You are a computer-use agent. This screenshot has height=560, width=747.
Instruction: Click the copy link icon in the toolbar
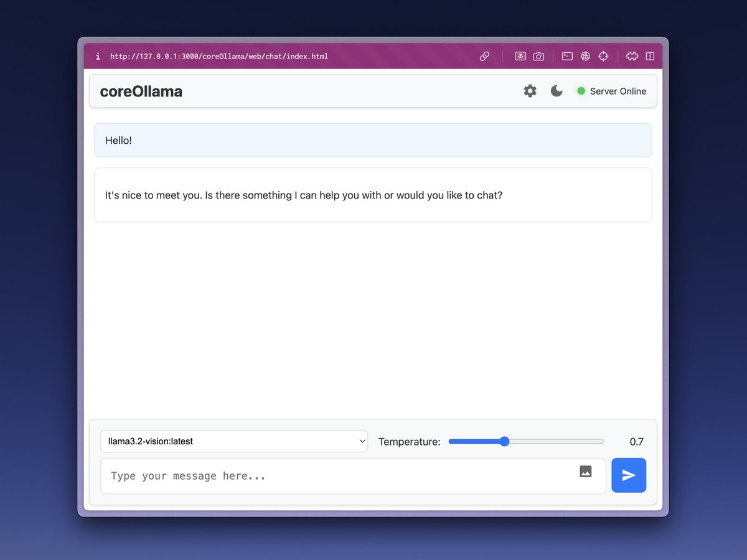tap(484, 56)
